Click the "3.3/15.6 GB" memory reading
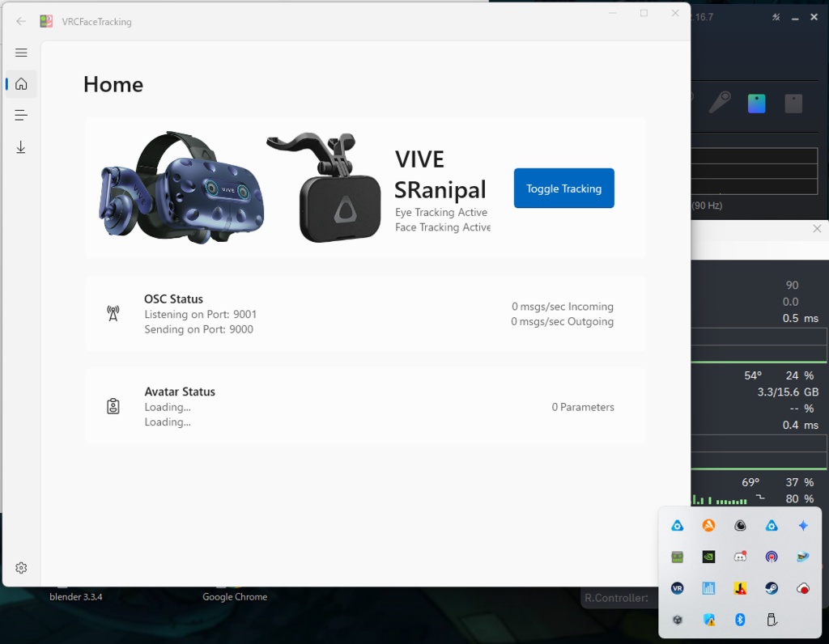Image resolution: width=829 pixels, height=644 pixels. (x=788, y=392)
